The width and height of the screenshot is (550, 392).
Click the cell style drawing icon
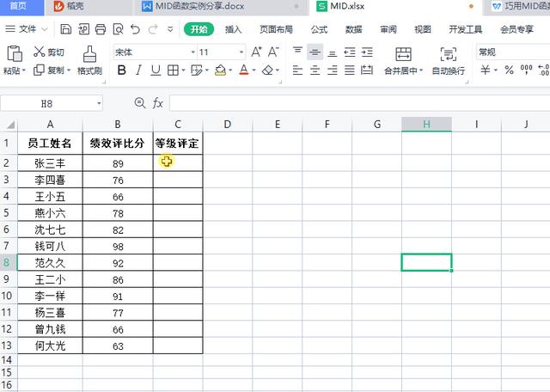[x=197, y=70]
